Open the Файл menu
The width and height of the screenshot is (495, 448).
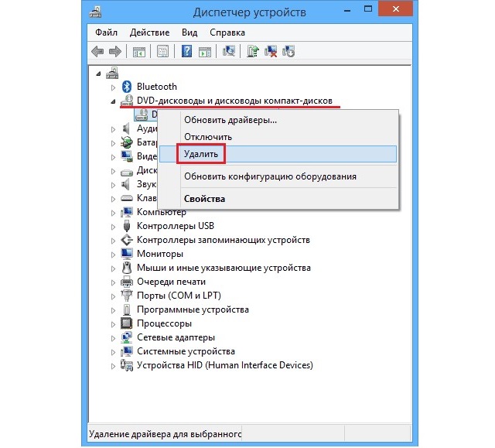tap(107, 32)
